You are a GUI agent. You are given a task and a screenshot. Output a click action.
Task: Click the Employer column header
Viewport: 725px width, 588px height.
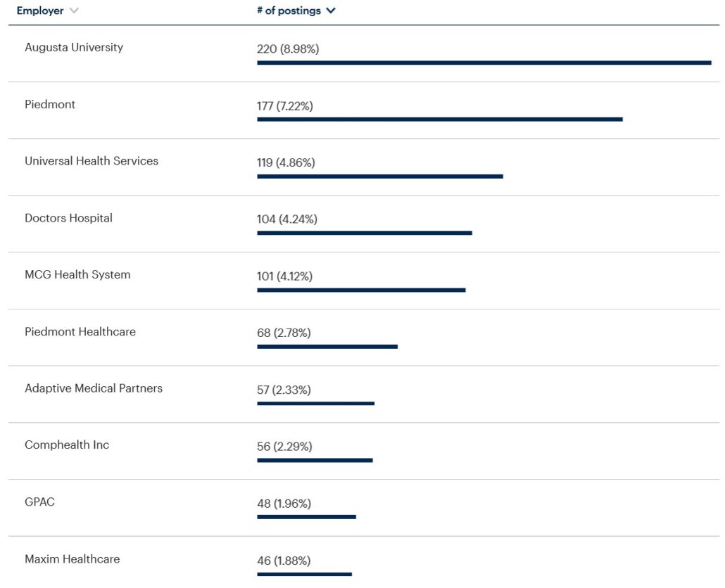(x=40, y=11)
